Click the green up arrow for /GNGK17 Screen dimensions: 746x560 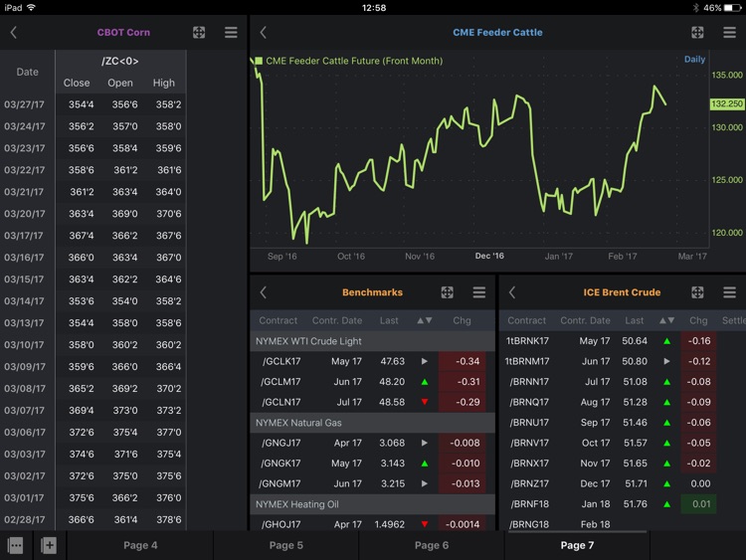(x=425, y=463)
